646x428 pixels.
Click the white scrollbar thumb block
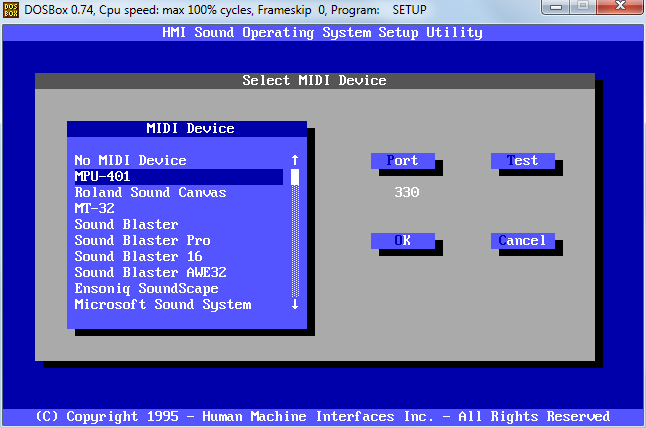pos(295,177)
